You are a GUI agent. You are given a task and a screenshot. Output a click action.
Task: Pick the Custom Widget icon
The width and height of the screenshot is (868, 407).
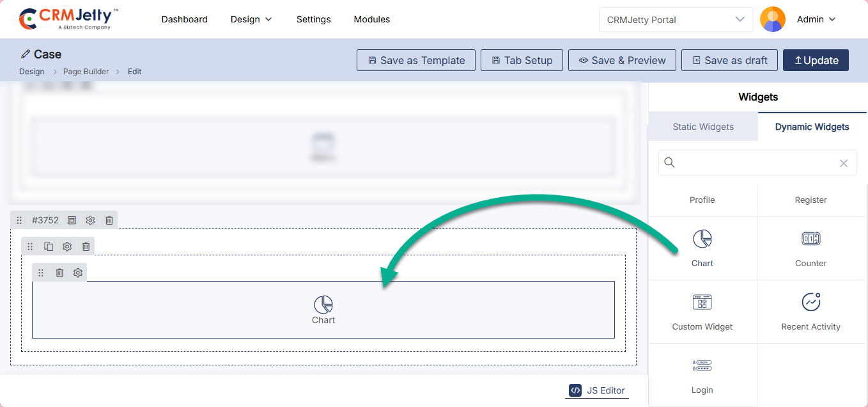(x=702, y=303)
